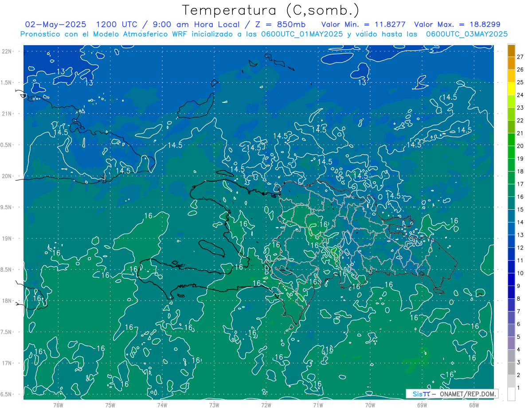The width and height of the screenshot is (532, 411).
Task: Click the '71W' longitude axis label
Action: pyautogui.click(x=318, y=405)
